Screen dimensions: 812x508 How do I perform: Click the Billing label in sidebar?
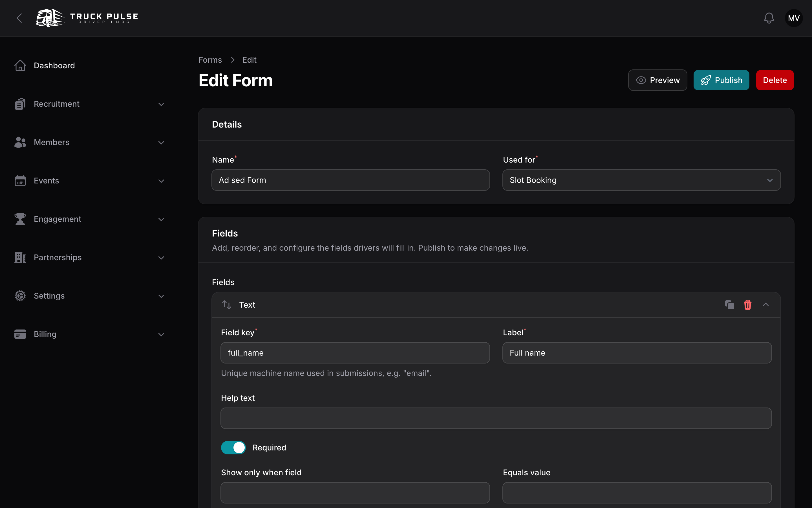coord(45,334)
